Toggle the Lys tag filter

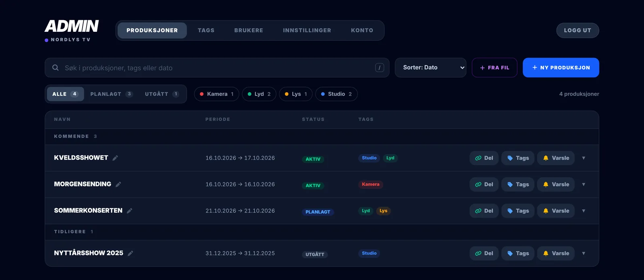(295, 94)
